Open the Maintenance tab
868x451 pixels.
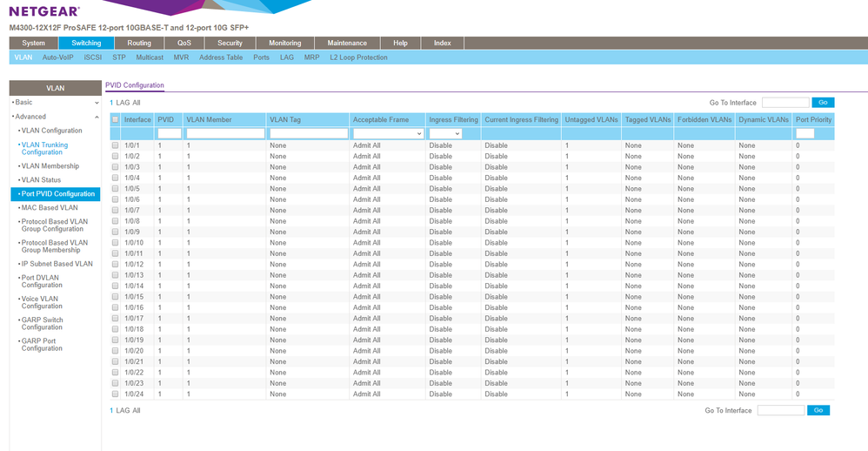(347, 44)
